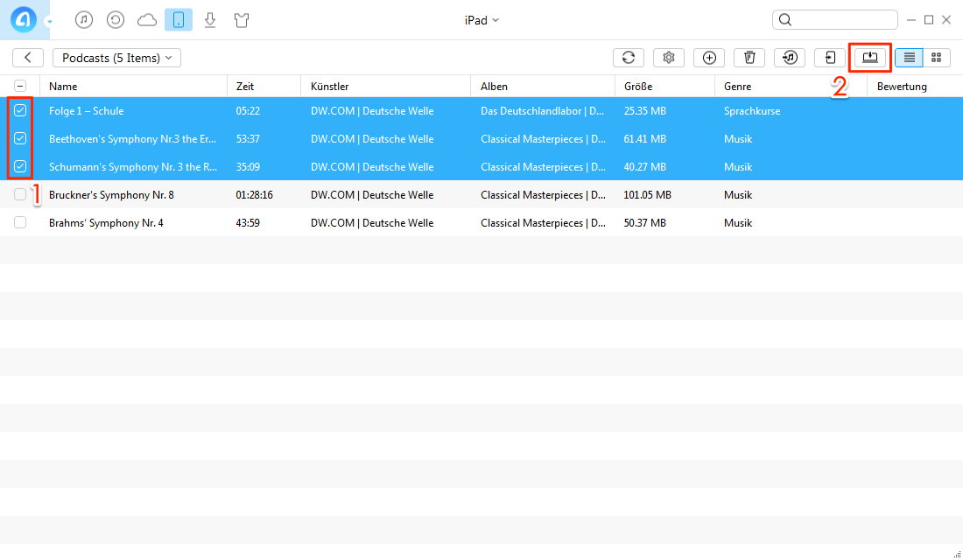Switch to grid thumbnail view
963x560 pixels.
(x=937, y=58)
